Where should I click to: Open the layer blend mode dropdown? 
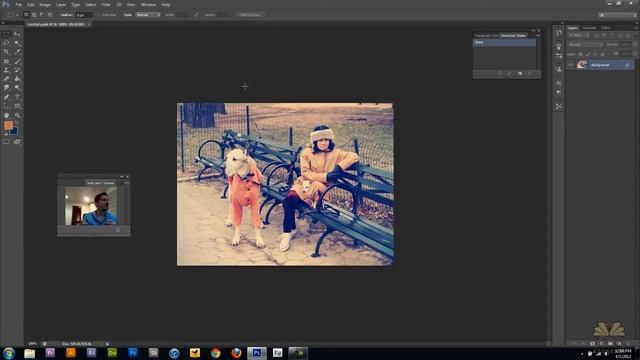(x=585, y=44)
